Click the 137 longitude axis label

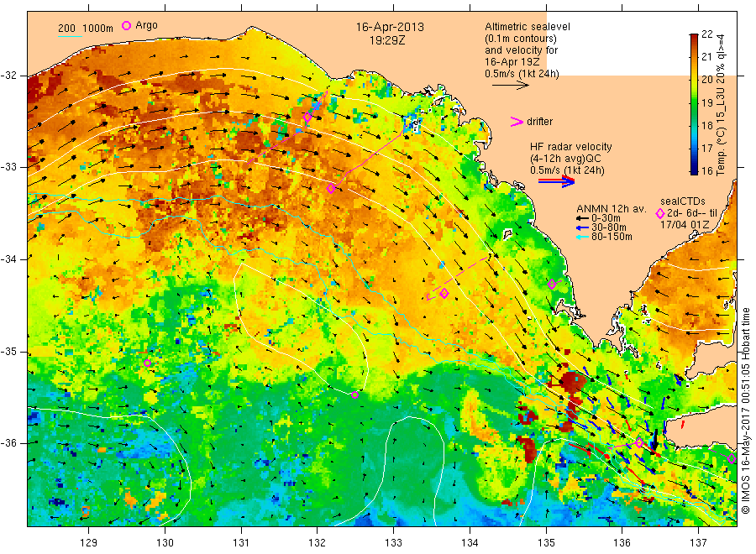[x=698, y=543]
